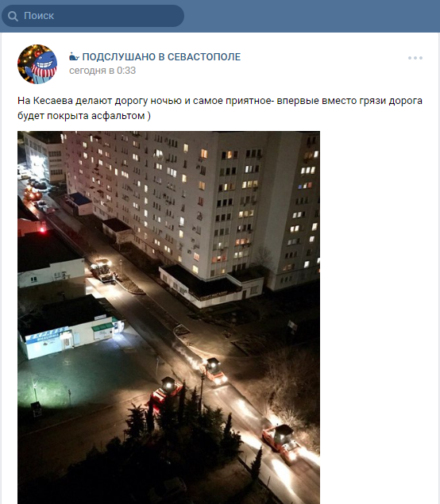Click the asphalt paver machine in the photo
The image size is (440, 504).
click(x=103, y=271)
